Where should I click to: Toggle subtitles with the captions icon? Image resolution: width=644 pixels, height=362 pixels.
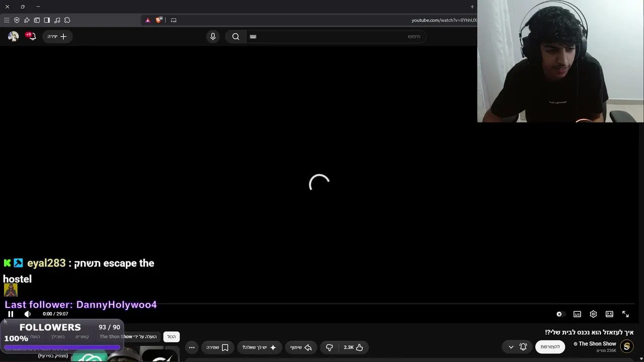point(577,314)
